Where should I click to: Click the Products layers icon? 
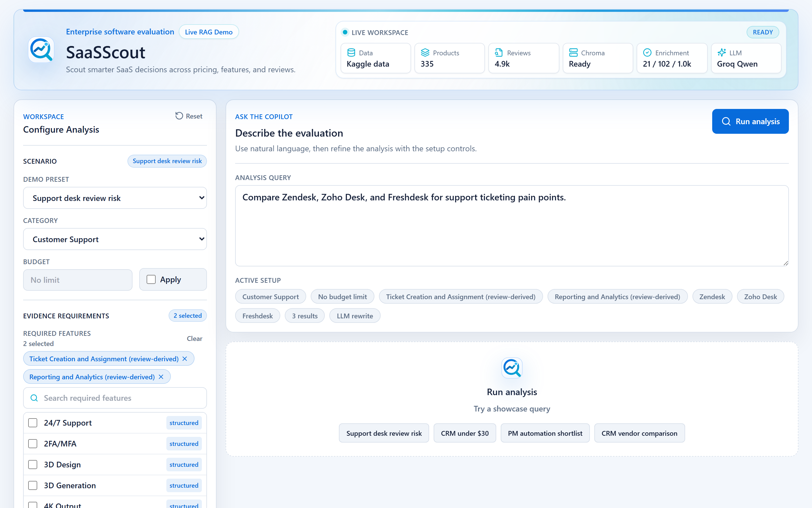[425, 53]
